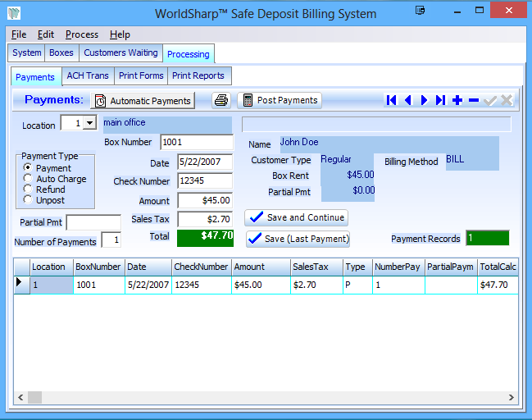
Task: Open the Print Reports tab
Action: (x=198, y=75)
